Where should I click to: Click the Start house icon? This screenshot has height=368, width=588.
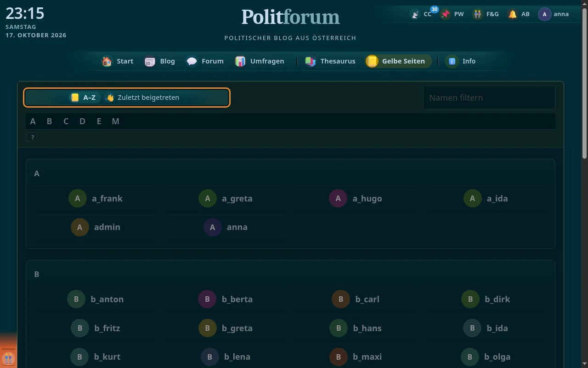pos(107,61)
